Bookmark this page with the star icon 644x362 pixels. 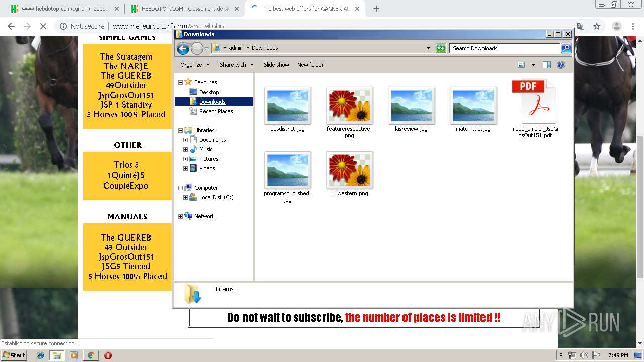click(x=597, y=26)
